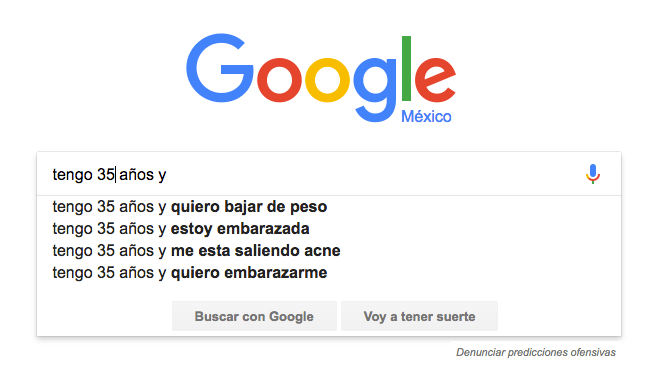
Task: Click the México label under the logo
Action: coord(426,116)
